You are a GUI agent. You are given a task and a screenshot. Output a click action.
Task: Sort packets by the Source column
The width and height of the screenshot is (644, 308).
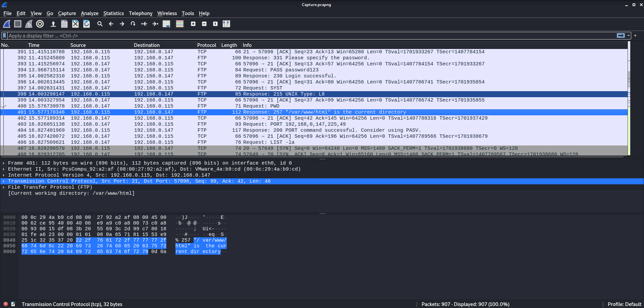point(101,45)
